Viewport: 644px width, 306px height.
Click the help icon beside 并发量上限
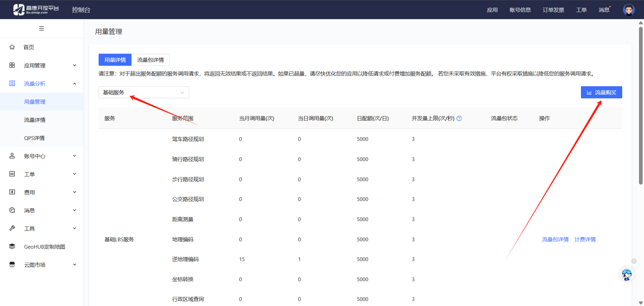click(x=459, y=118)
